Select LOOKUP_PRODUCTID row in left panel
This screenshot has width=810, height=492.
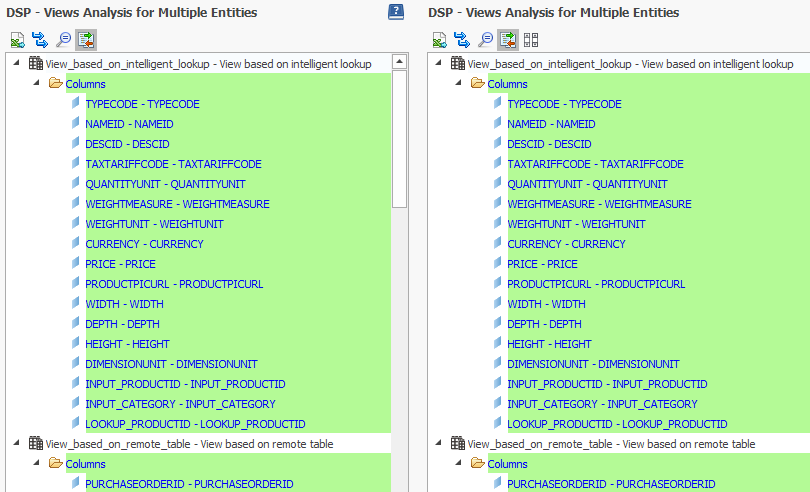point(195,424)
